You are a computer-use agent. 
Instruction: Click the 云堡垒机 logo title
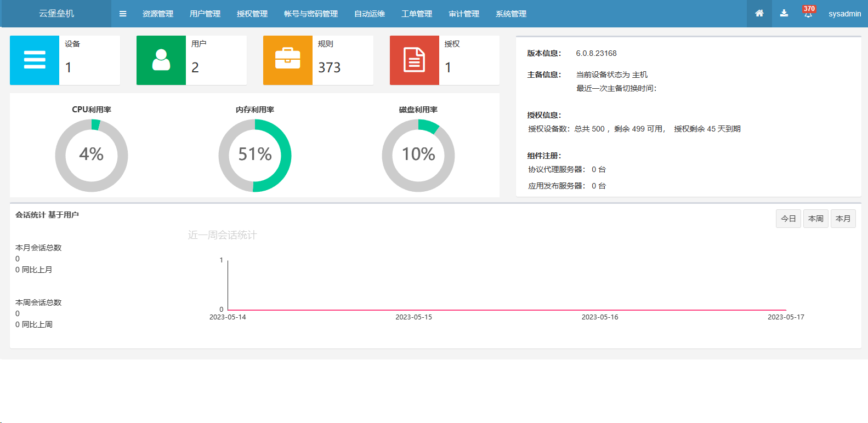(56, 13)
